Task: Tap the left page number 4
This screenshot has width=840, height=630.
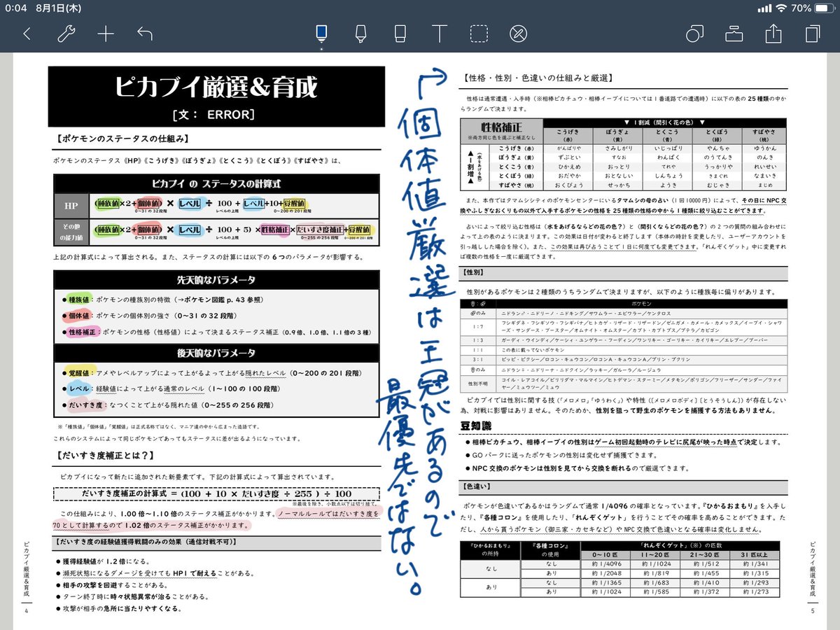Action: pyautogui.click(x=26, y=611)
